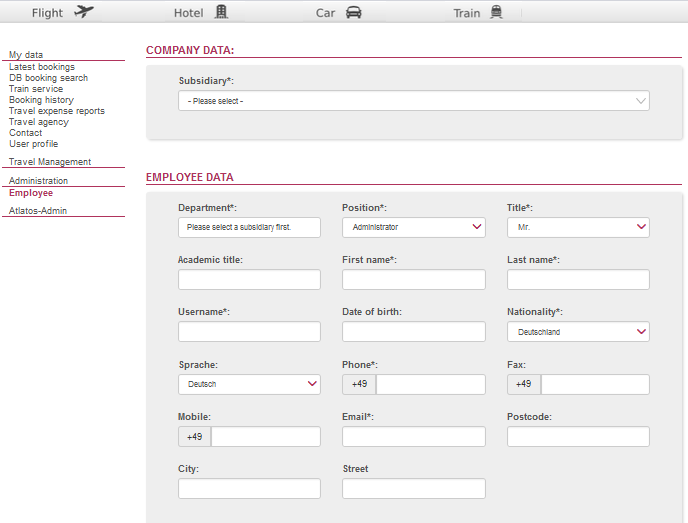Click the Postcode input field
The height and width of the screenshot is (523, 688).
coord(578,437)
